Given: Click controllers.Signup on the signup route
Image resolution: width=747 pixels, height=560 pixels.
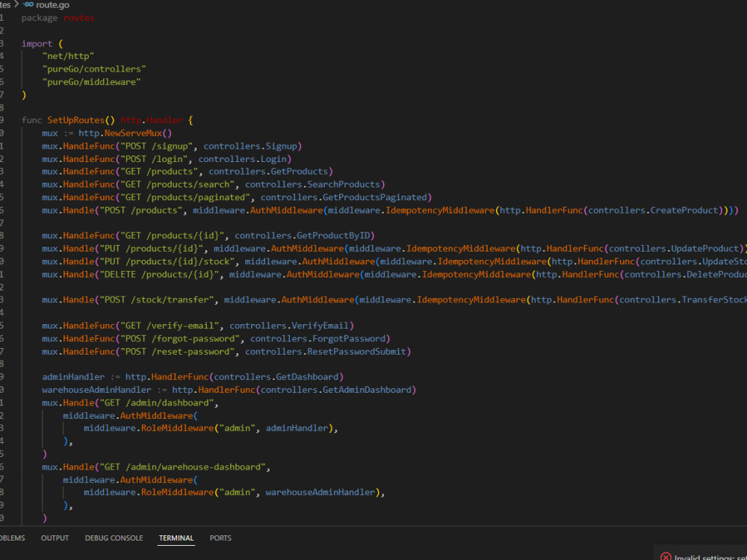Looking at the screenshot, I should point(250,146).
